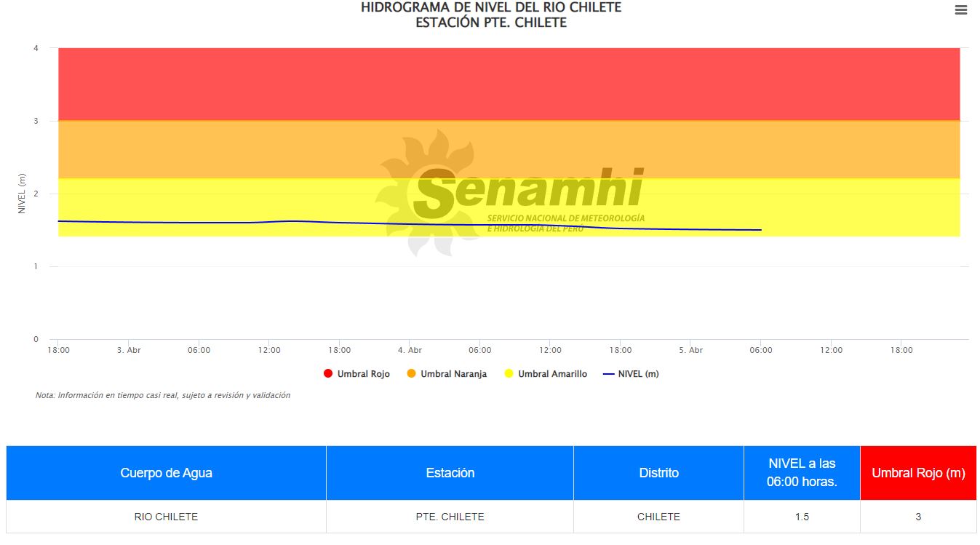The height and width of the screenshot is (545, 980).
Task: Click the red Umbral Rojo legend dot
Action: pos(328,374)
